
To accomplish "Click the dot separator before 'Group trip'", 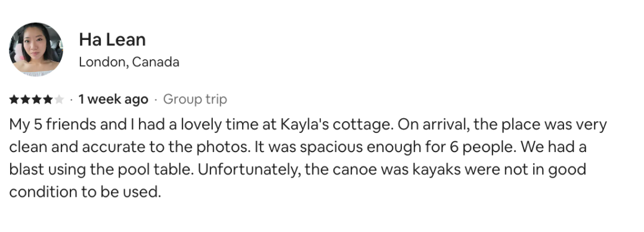I will (x=156, y=100).
